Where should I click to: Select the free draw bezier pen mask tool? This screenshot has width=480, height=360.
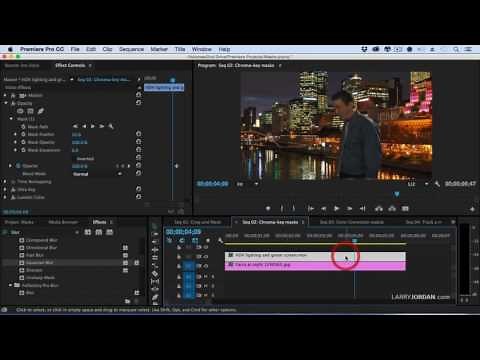(41, 111)
